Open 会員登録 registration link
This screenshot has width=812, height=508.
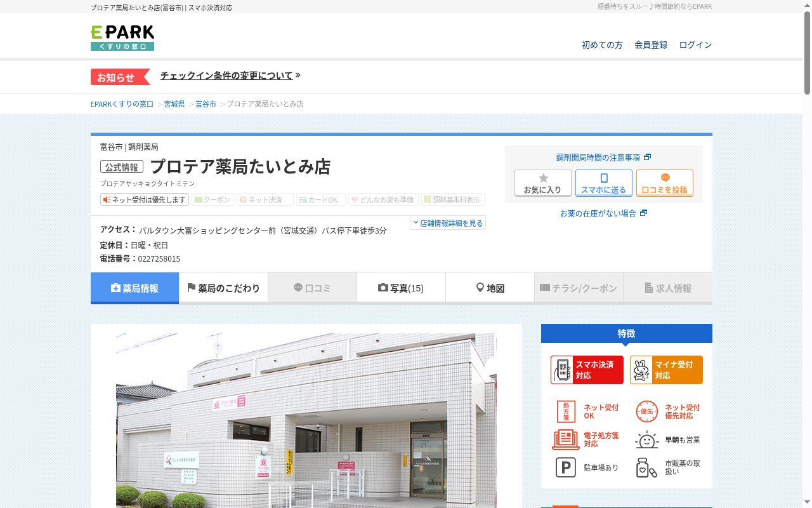651,45
